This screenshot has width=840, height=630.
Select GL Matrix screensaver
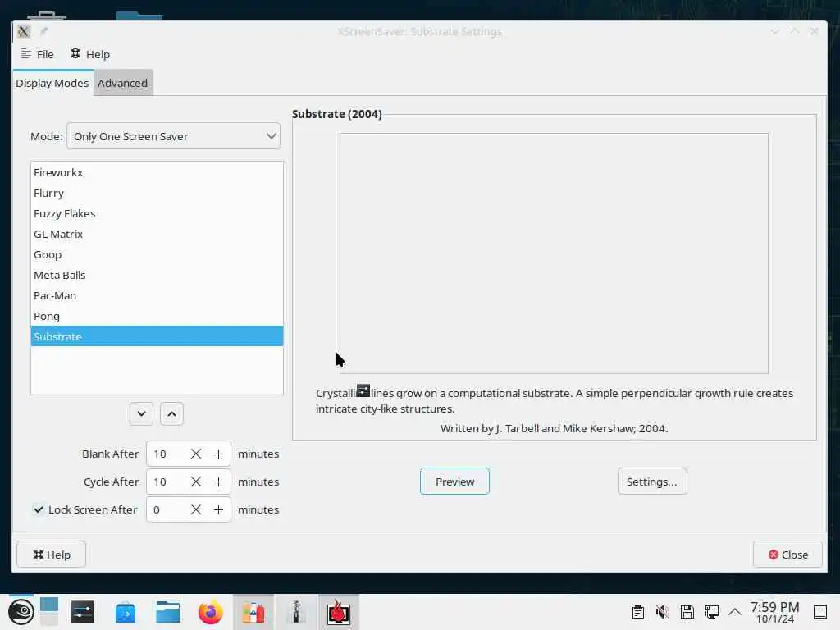[157, 234]
